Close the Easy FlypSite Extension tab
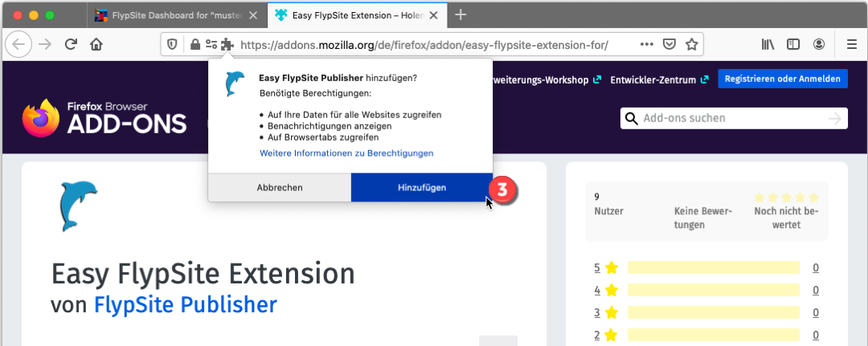The width and height of the screenshot is (868, 346). point(433,15)
